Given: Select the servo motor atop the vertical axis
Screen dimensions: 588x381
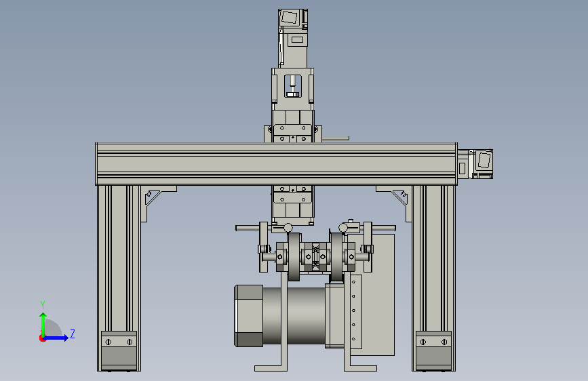Looking at the screenshot, I should (293, 38).
